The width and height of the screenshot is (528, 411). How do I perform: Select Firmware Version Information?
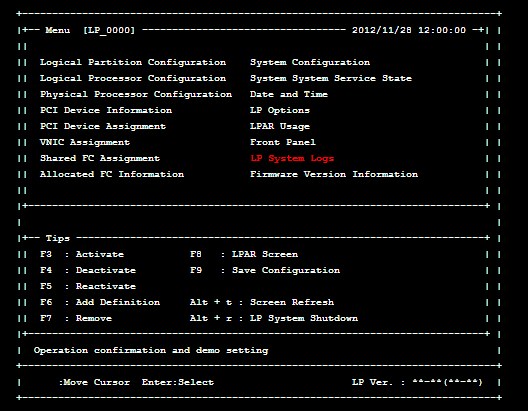(x=334, y=174)
